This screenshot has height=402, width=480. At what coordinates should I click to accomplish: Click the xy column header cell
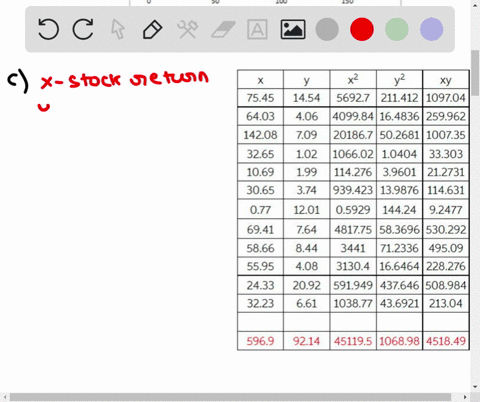pyautogui.click(x=446, y=79)
